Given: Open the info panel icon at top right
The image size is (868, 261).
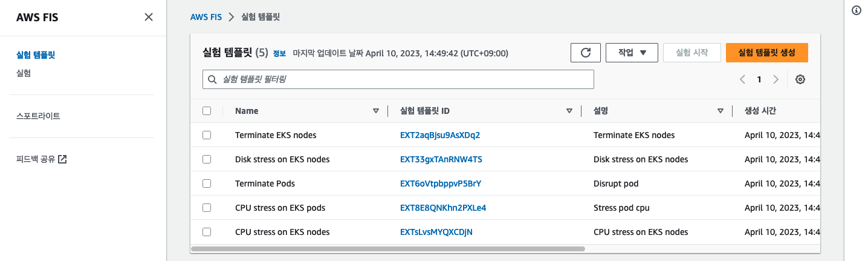Looking at the screenshot, I should (x=856, y=10).
